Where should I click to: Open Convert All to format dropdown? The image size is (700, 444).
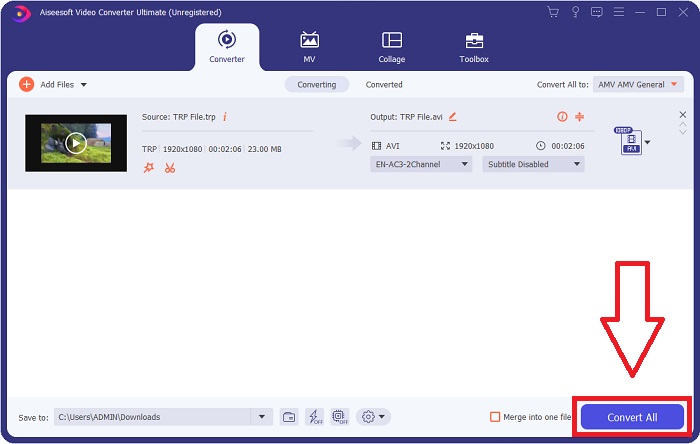pyautogui.click(x=638, y=84)
